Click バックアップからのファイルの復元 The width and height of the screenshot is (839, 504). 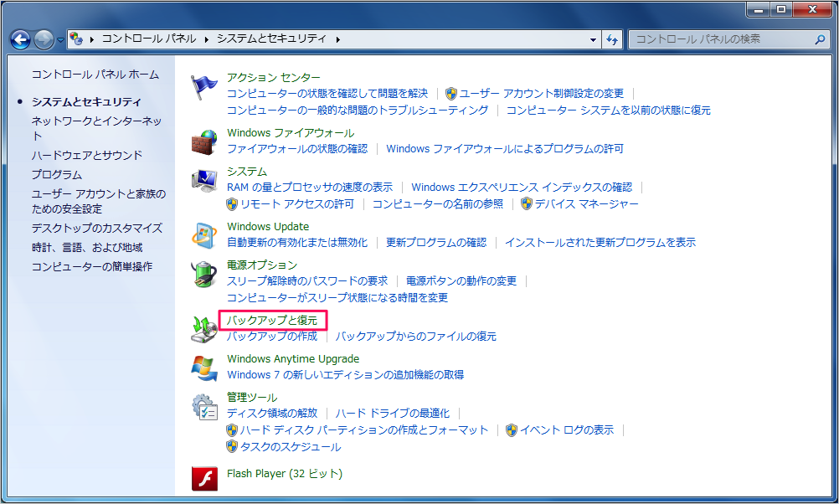pyautogui.click(x=416, y=337)
